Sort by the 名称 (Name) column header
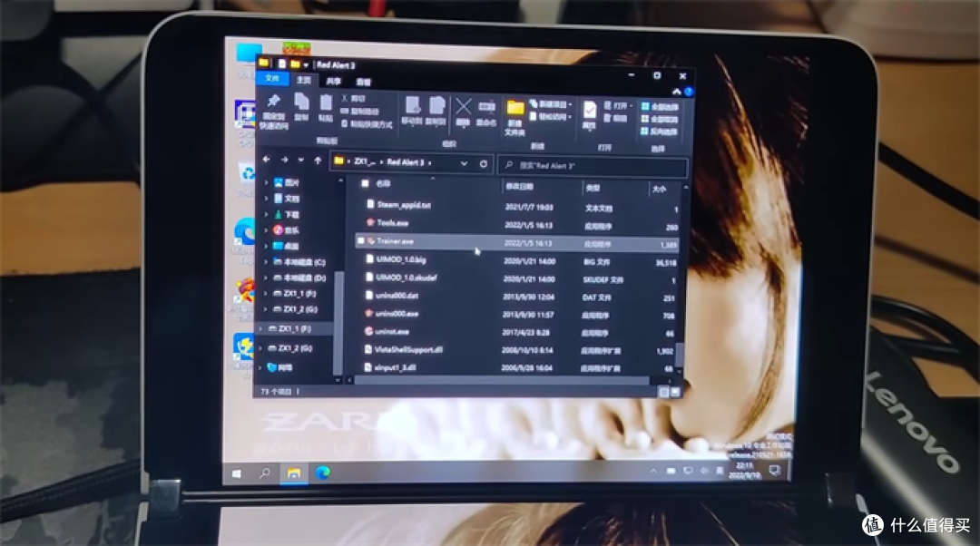Image resolution: width=980 pixels, height=546 pixels. click(x=383, y=184)
